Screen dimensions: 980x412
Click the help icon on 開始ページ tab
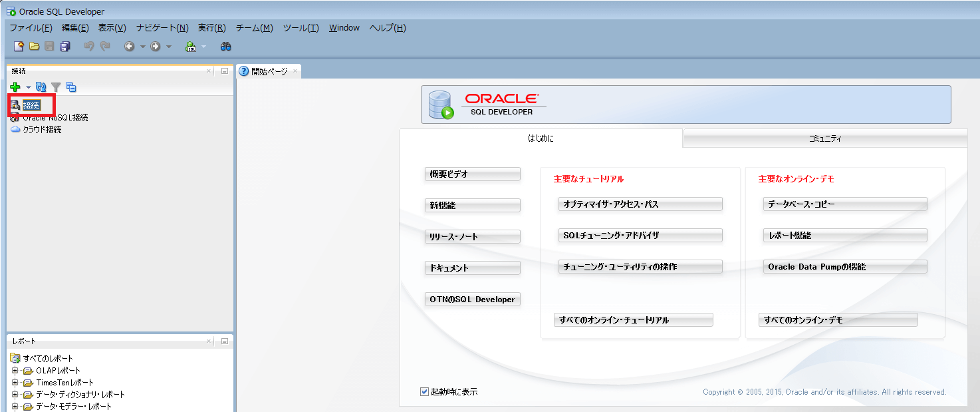point(244,71)
